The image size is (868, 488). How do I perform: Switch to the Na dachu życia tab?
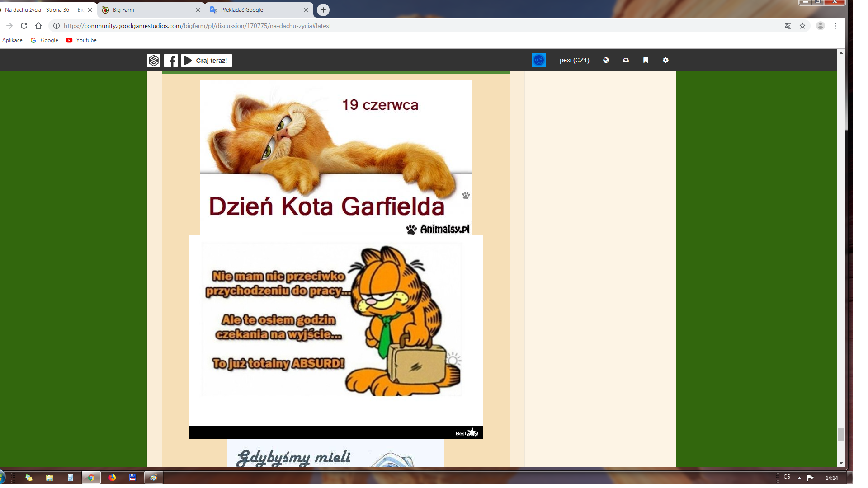(x=44, y=9)
